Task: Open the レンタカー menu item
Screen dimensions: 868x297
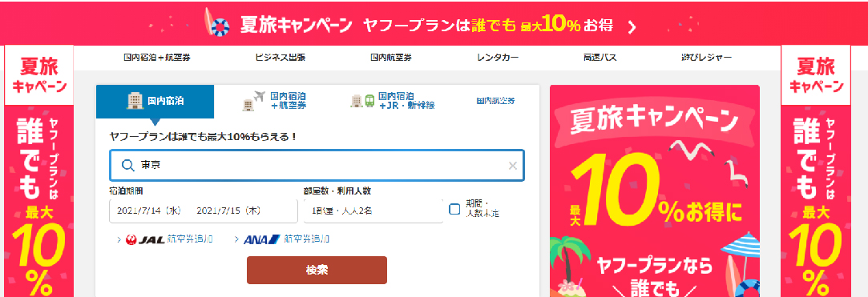Action: click(498, 57)
